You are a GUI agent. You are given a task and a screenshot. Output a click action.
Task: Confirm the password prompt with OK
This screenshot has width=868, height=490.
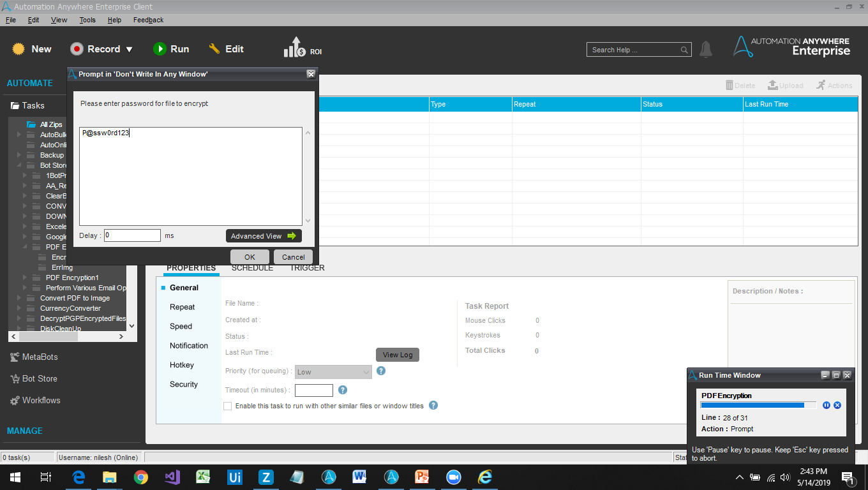pyautogui.click(x=250, y=257)
